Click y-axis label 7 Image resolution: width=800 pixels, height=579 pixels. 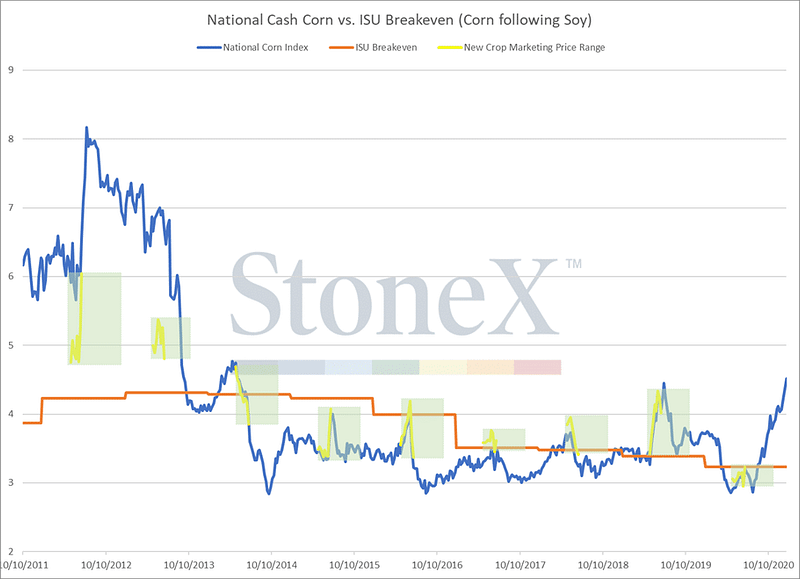(x=11, y=208)
